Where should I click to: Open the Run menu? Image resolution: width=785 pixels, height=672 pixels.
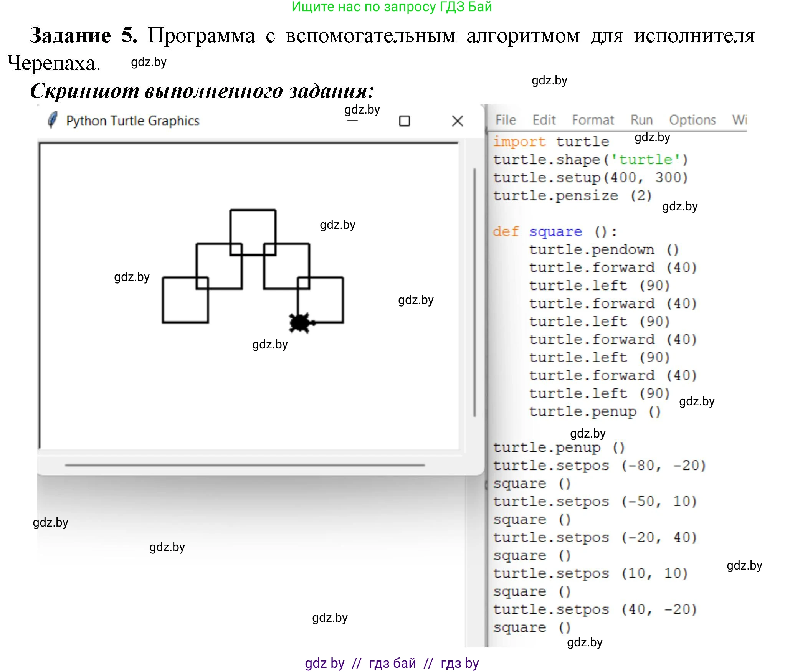point(641,120)
